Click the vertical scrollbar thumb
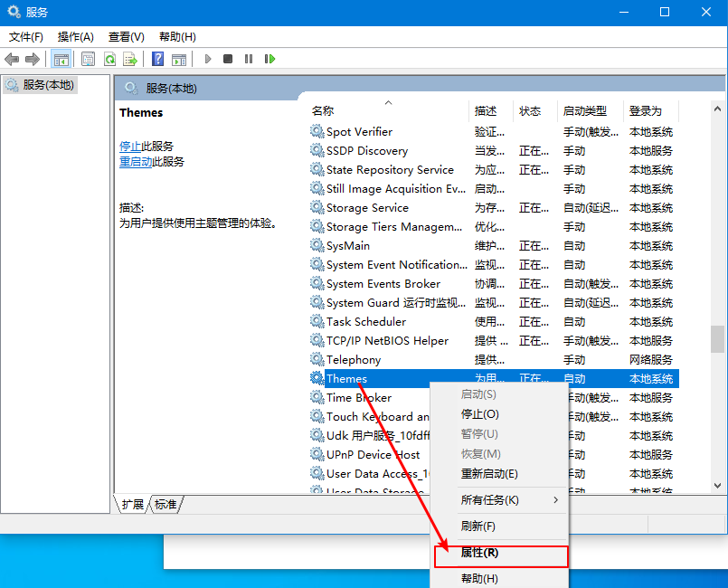728x588 pixels. [717, 339]
